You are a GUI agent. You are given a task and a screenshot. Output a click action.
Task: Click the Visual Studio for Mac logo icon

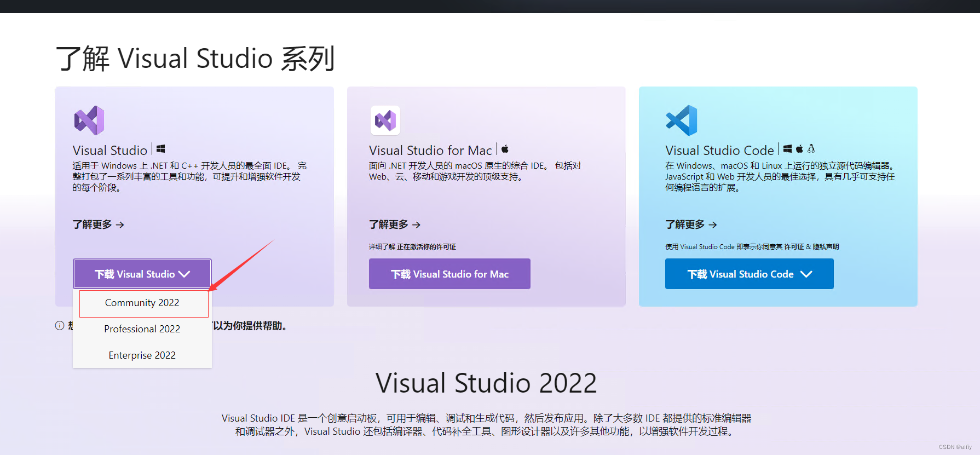(x=385, y=120)
